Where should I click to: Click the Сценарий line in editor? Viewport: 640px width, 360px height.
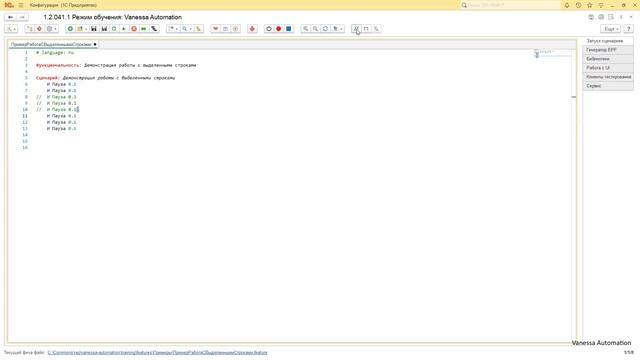pos(105,78)
